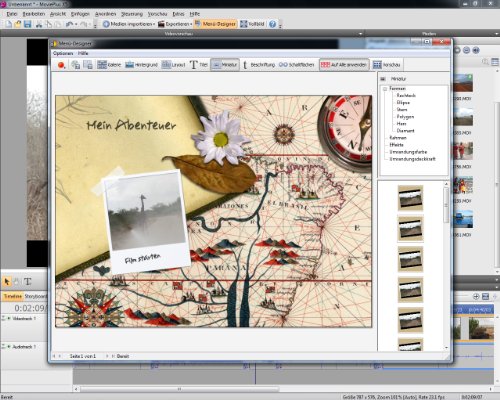This screenshot has width=500, height=400.
Task: Choose the Titel text tool
Action: (199, 65)
